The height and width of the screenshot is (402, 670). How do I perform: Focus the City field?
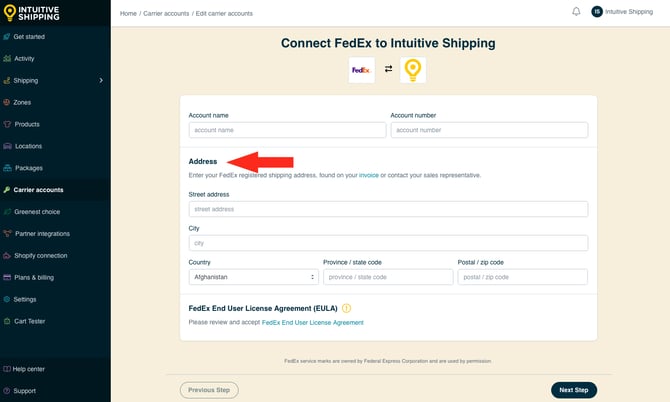click(388, 243)
